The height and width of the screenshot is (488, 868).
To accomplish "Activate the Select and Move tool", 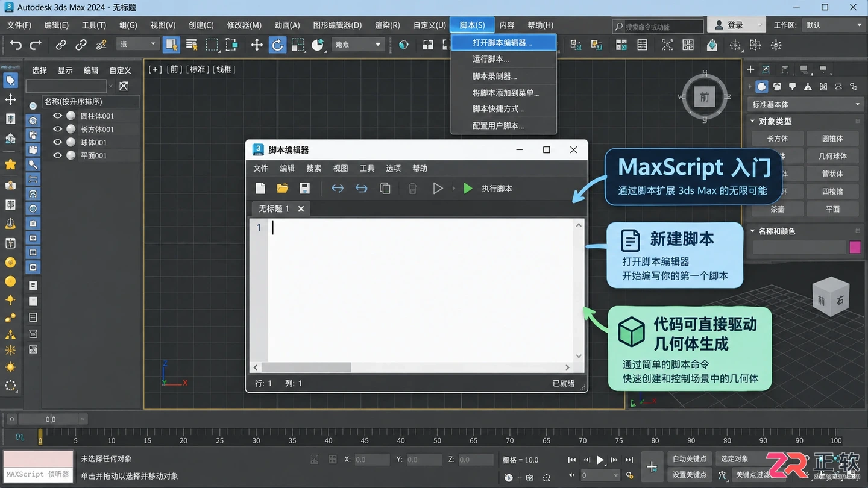I will (x=257, y=45).
